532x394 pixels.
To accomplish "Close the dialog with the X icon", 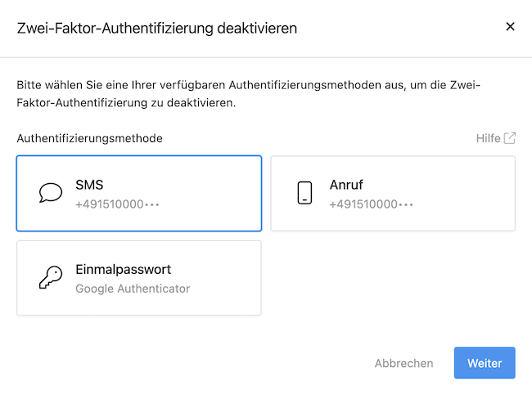I will pos(510,26).
